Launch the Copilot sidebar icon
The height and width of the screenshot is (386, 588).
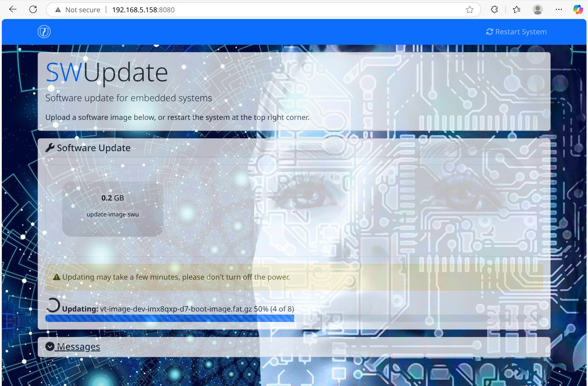578,10
